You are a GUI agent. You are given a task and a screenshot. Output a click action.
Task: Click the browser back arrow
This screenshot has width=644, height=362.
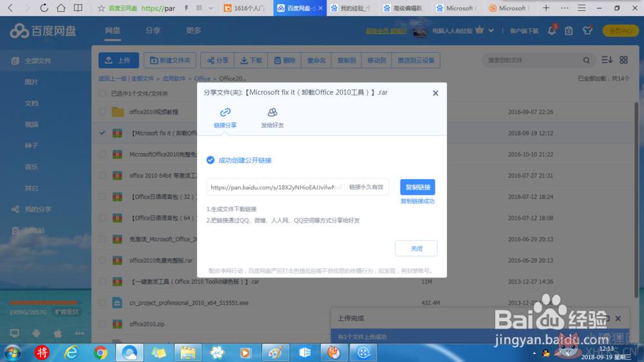(x=10, y=8)
